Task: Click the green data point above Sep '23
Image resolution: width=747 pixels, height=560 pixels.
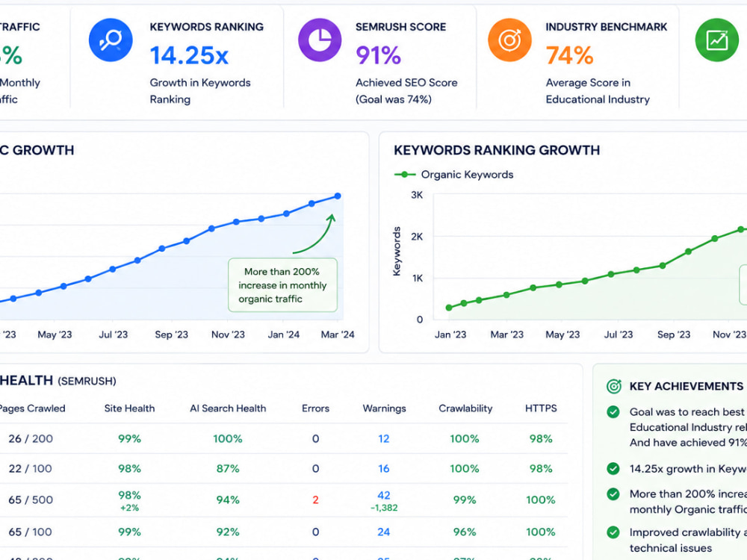Action: click(662, 266)
